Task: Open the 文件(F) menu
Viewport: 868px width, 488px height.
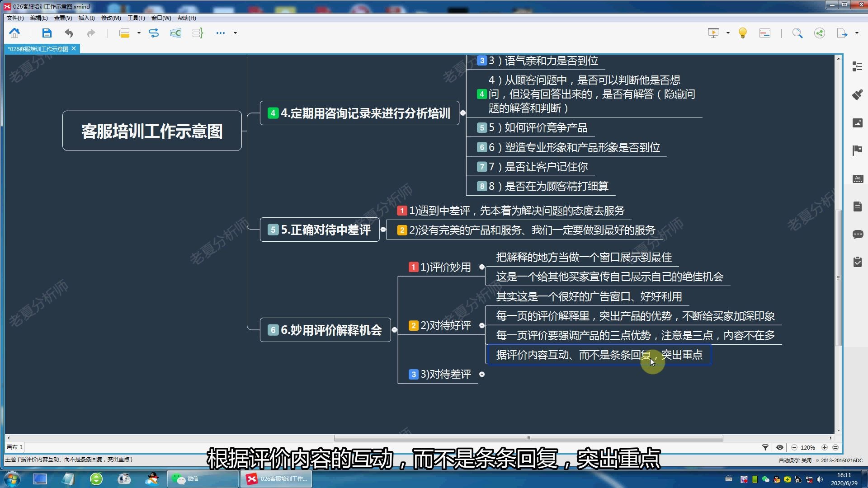Action: point(15,18)
